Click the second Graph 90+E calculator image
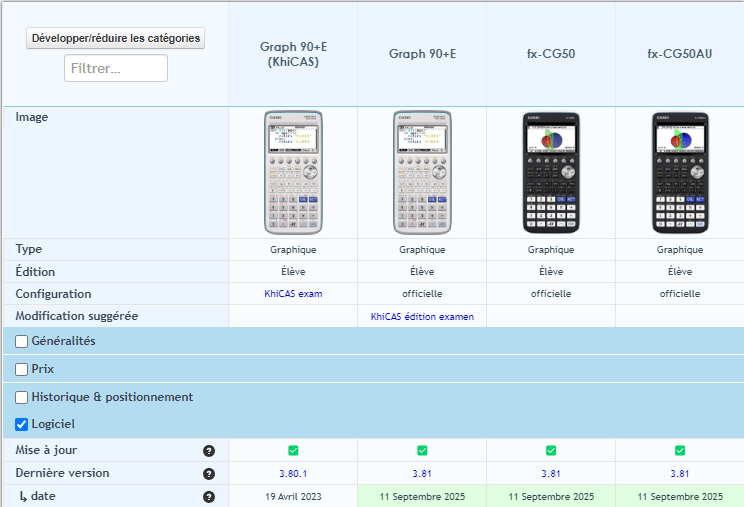744x507 pixels. click(422, 173)
